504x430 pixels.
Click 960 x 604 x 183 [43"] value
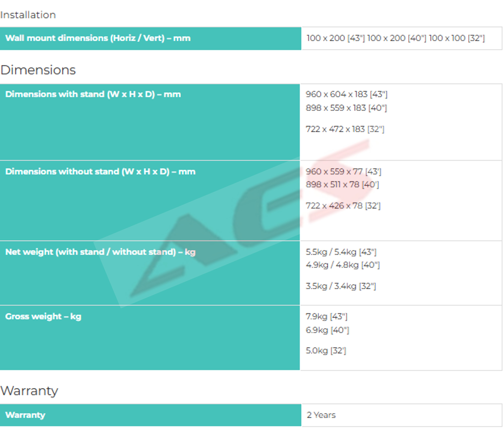point(346,94)
